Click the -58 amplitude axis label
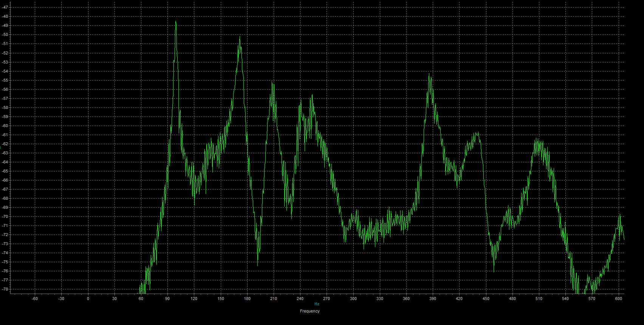The width and height of the screenshot is (644, 325). [5, 107]
